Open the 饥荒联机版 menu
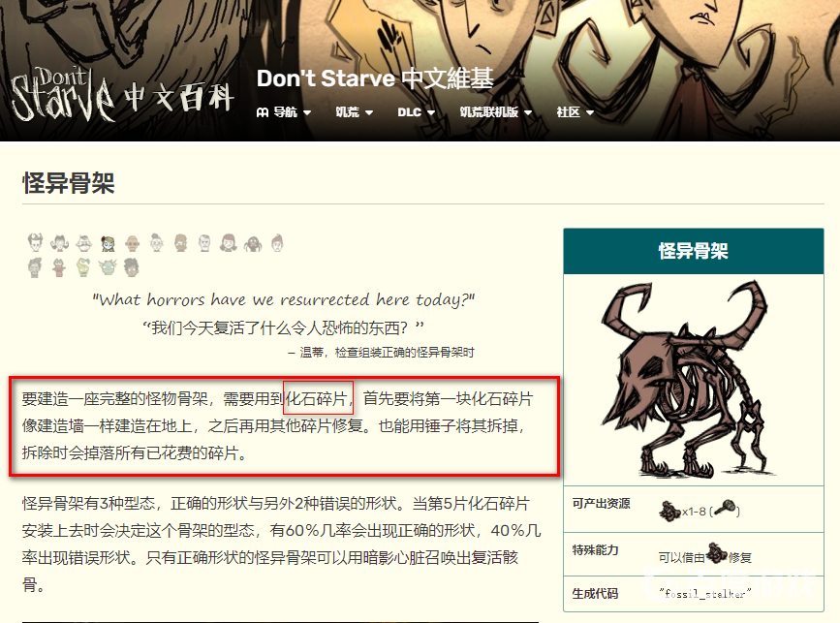The width and height of the screenshot is (840, 623). [x=495, y=112]
